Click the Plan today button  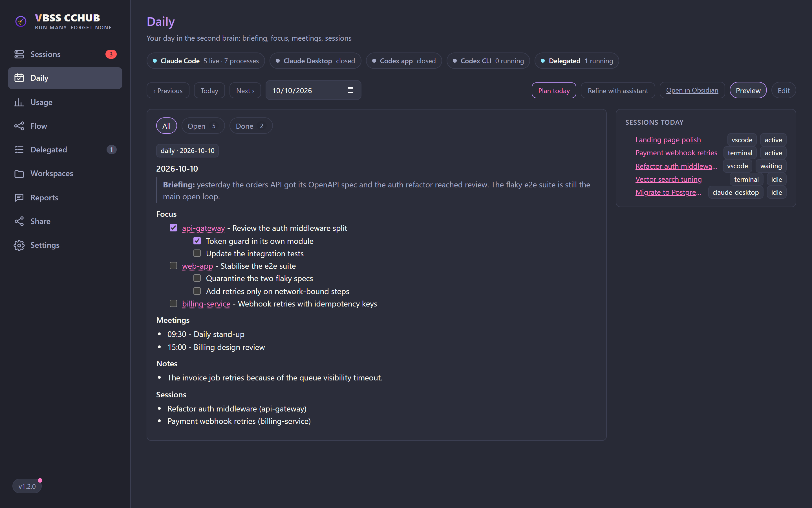coord(554,91)
